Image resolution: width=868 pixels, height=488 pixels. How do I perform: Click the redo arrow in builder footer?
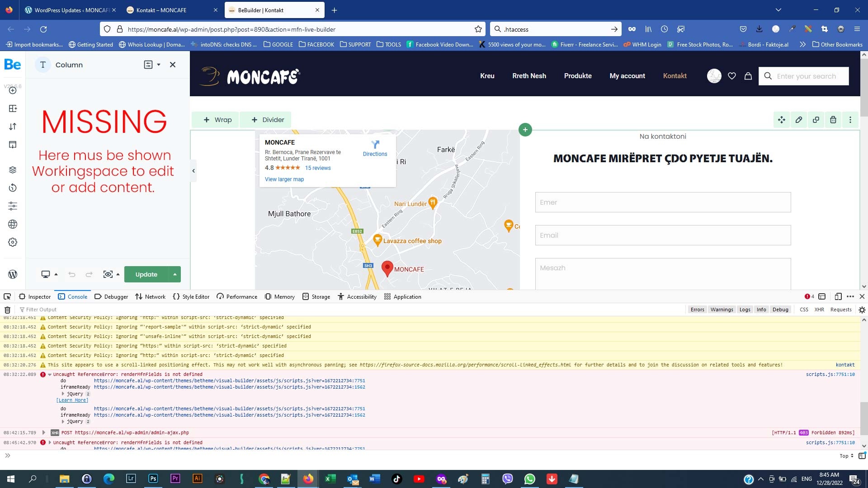tap(89, 274)
